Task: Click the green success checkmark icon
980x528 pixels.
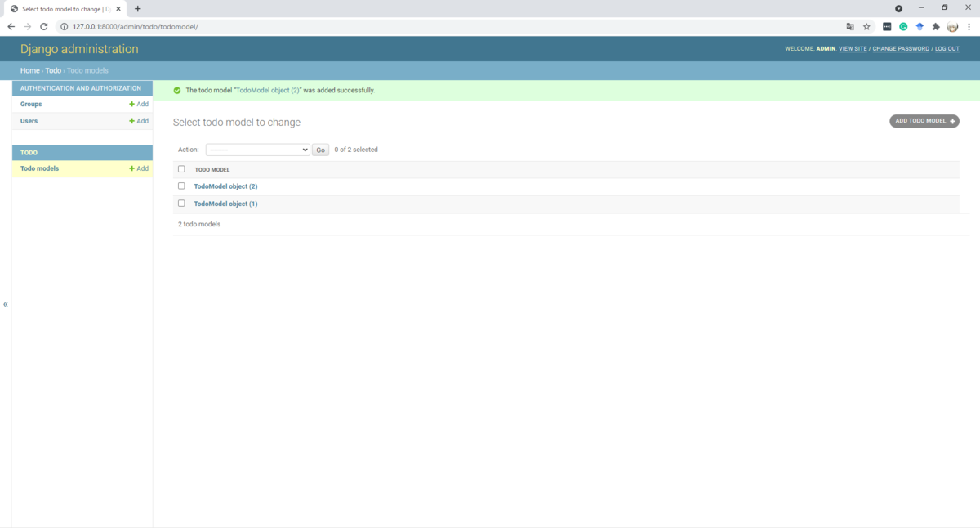Action: (x=177, y=90)
